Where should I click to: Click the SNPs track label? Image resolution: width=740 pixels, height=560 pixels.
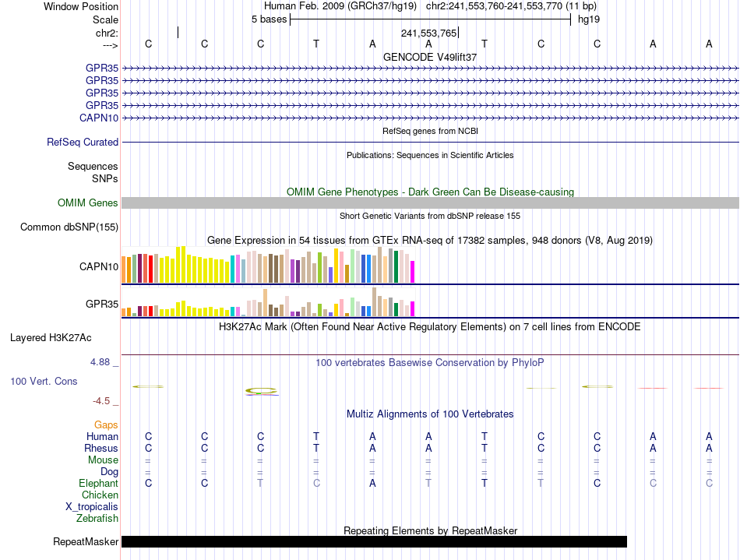tap(105, 179)
